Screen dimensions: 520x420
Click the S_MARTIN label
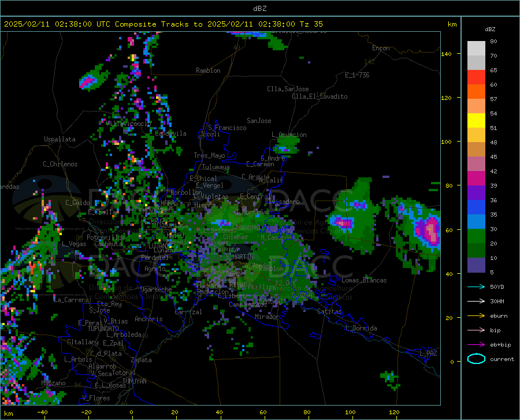tap(239, 257)
